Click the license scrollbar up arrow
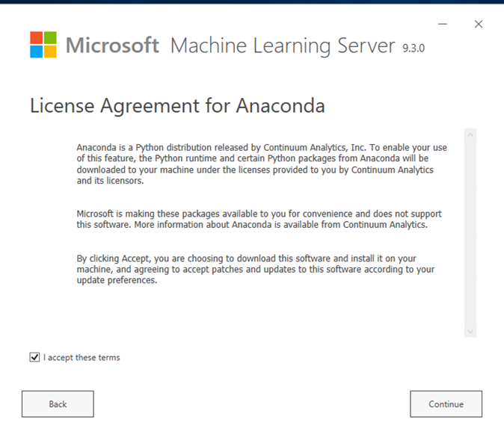The image size is (504, 431). [x=470, y=135]
